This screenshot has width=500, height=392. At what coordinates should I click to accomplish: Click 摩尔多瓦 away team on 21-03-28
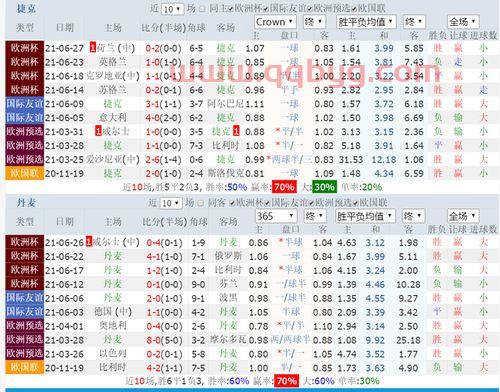click(228, 340)
